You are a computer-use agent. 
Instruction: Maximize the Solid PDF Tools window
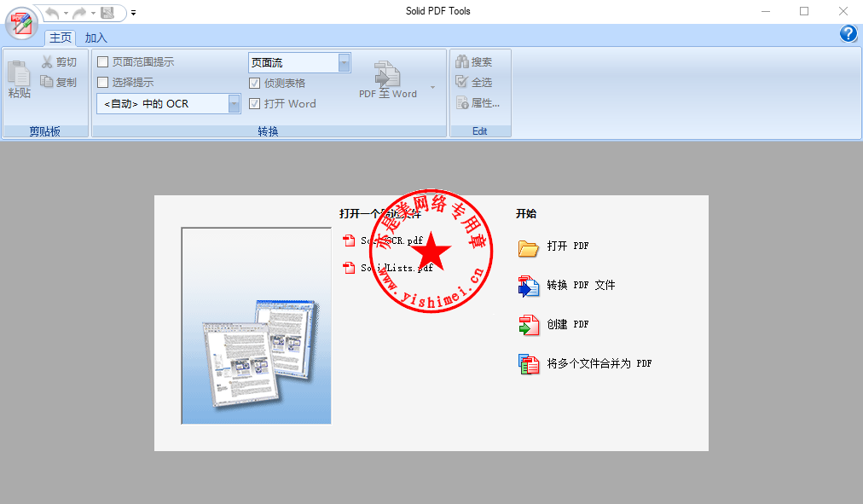(804, 11)
